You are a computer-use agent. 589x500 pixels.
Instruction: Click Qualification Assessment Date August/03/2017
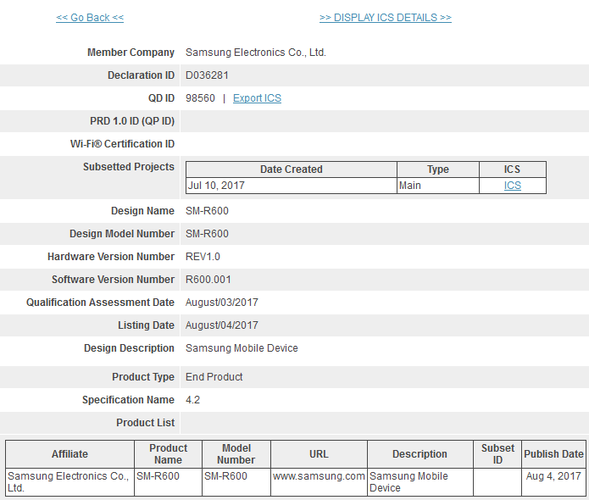point(222,303)
